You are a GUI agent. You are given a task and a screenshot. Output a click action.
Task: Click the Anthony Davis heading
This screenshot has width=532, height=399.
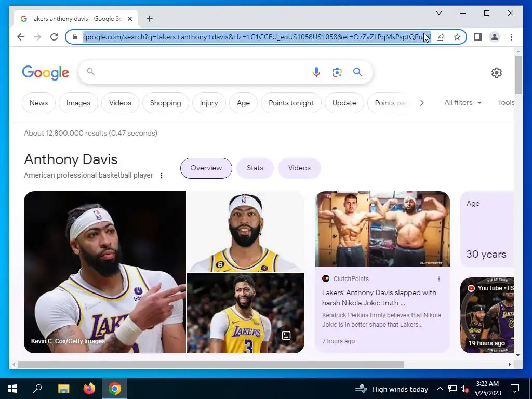(x=71, y=159)
